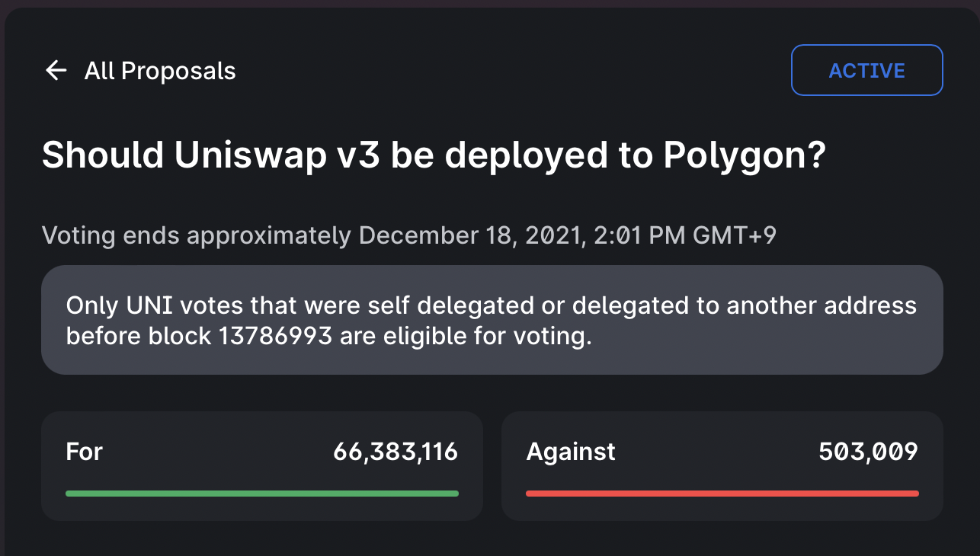Select block number 13786993 in notice
The width and height of the screenshot is (980, 556).
pyautogui.click(x=275, y=336)
